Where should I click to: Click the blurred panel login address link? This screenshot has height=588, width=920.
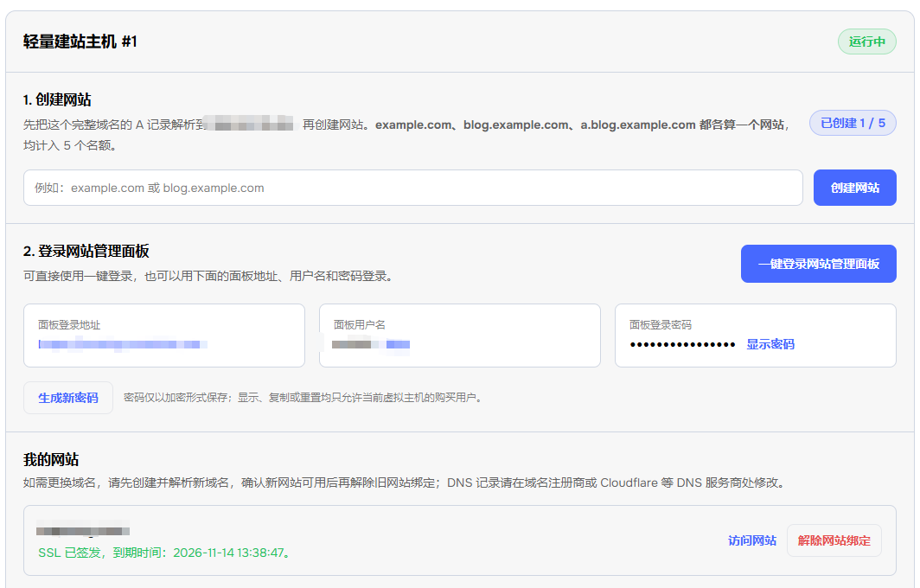click(x=123, y=344)
